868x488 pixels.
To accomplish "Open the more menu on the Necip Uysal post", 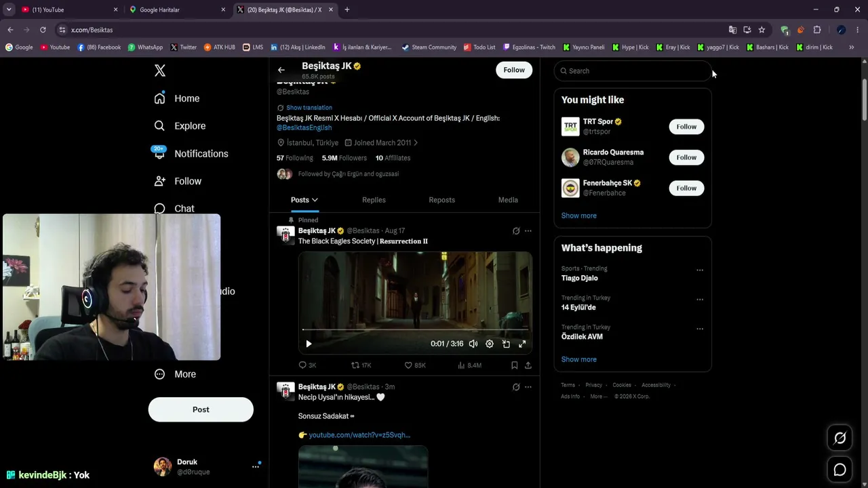I will 528,387.
